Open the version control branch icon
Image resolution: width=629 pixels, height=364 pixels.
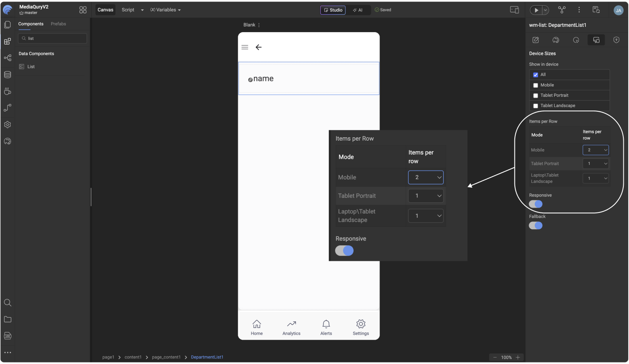(x=562, y=10)
